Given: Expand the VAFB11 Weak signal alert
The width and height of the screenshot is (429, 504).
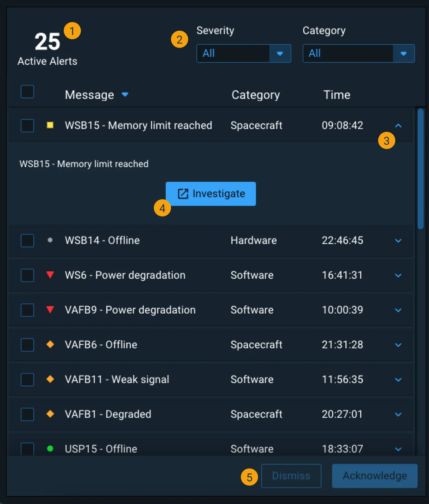Looking at the screenshot, I should 398,380.
